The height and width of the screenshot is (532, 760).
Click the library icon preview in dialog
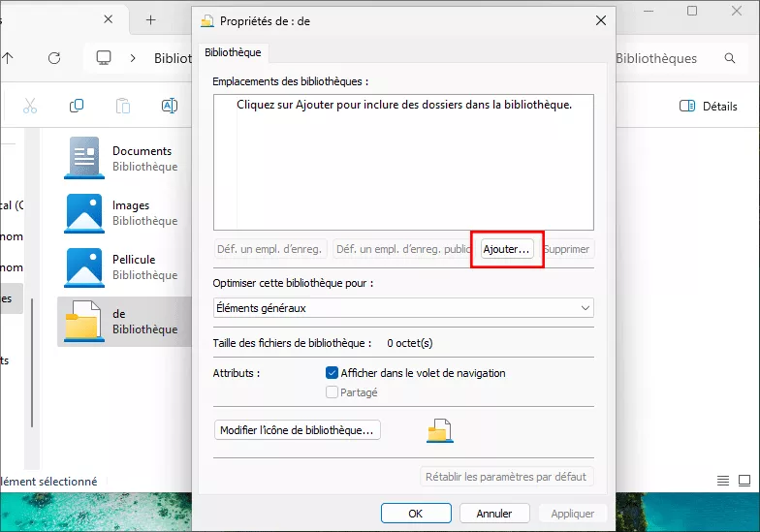pos(440,430)
